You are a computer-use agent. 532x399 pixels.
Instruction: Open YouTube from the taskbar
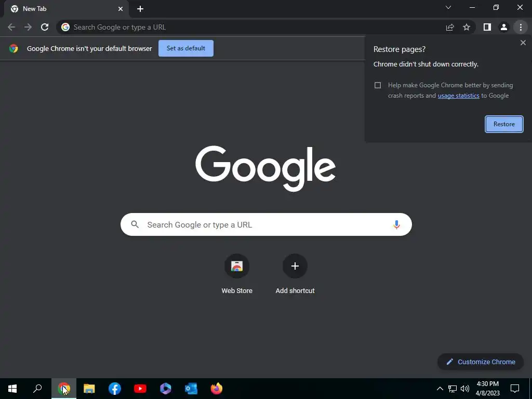(140, 389)
